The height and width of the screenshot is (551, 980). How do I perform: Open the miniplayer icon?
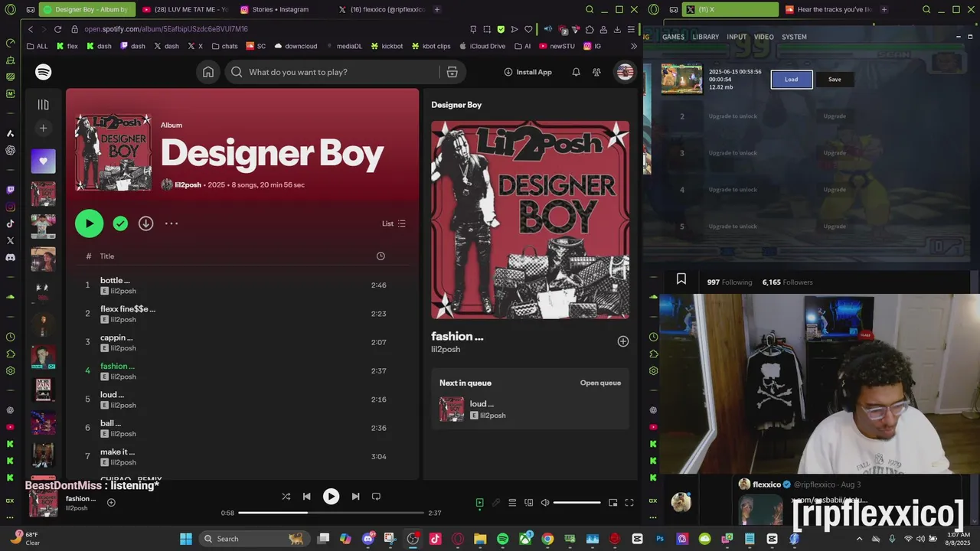click(x=612, y=503)
